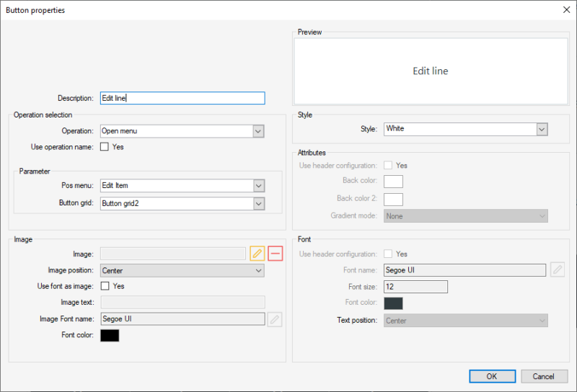Open the Gradient mode dropdown
The image size is (577, 392).
(x=465, y=216)
